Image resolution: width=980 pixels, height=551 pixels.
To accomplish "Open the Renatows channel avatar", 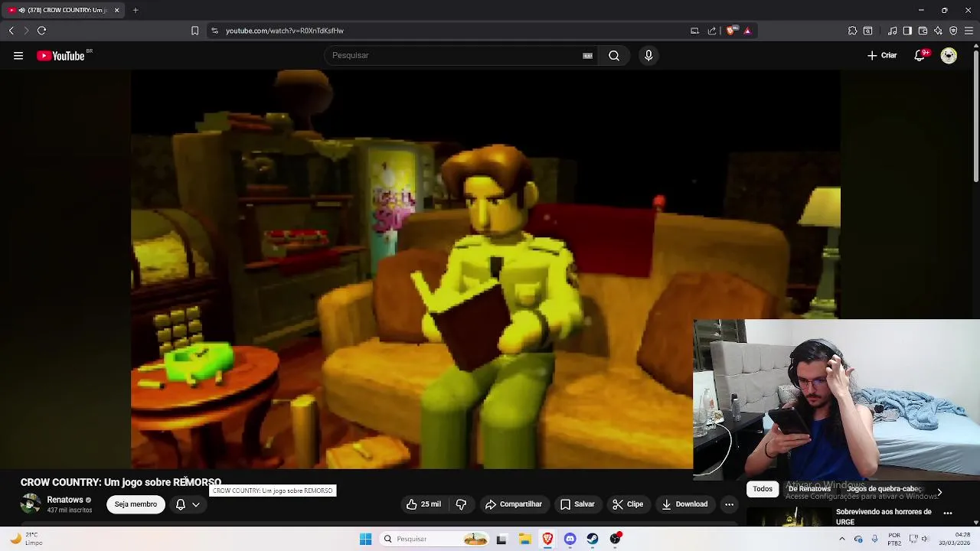I will pos(31,504).
